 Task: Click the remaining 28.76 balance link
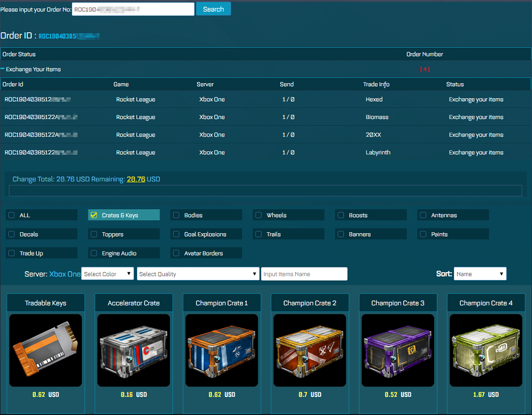[x=136, y=179]
